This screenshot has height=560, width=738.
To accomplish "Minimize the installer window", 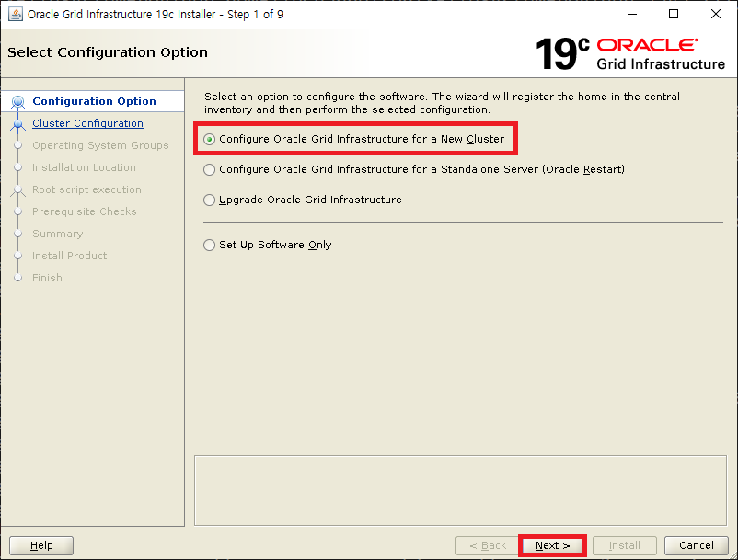I will 632,14.
